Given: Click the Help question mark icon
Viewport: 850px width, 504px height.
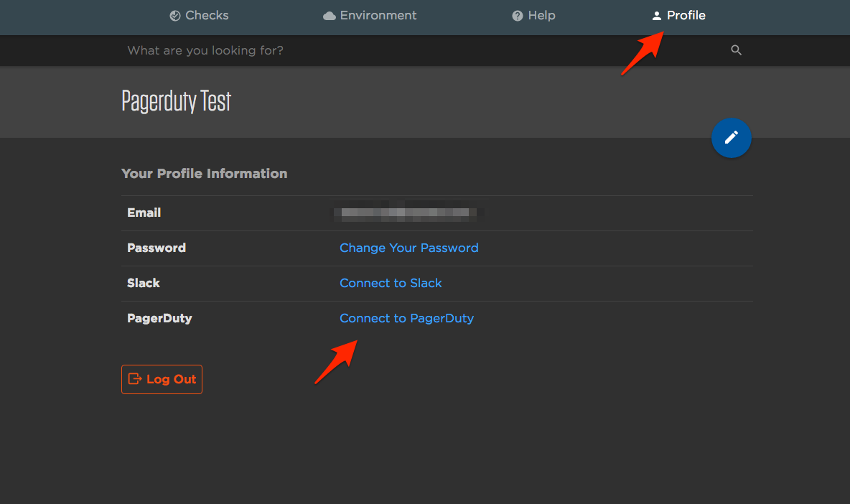Looking at the screenshot, I should 517,16.
